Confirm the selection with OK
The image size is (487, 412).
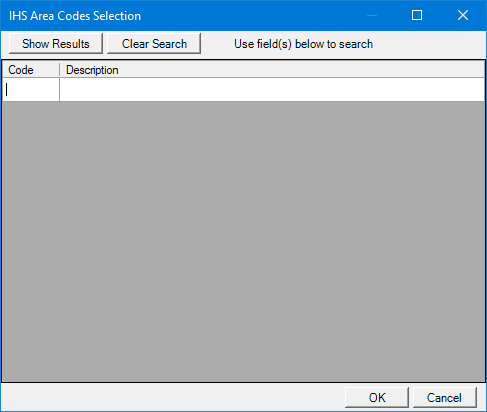point(377,397)
